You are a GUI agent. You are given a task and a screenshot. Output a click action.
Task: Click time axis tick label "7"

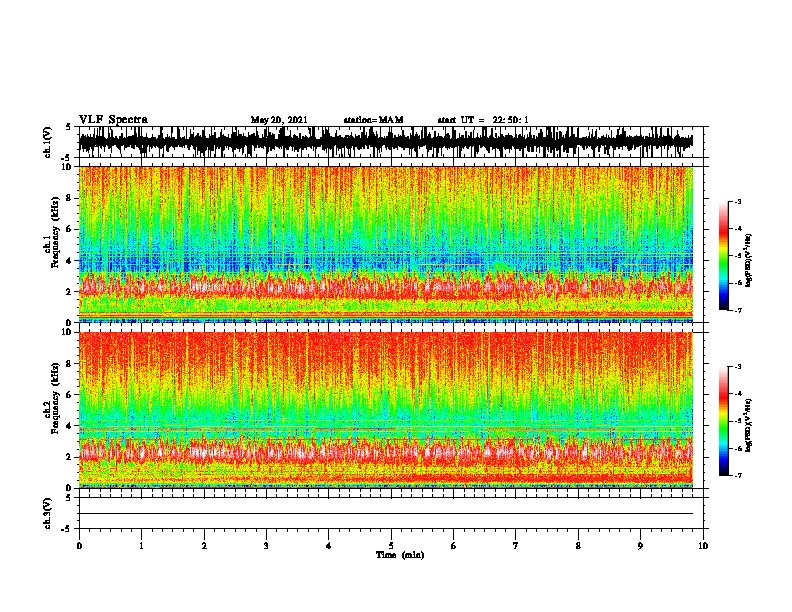[x=516, y=546]
